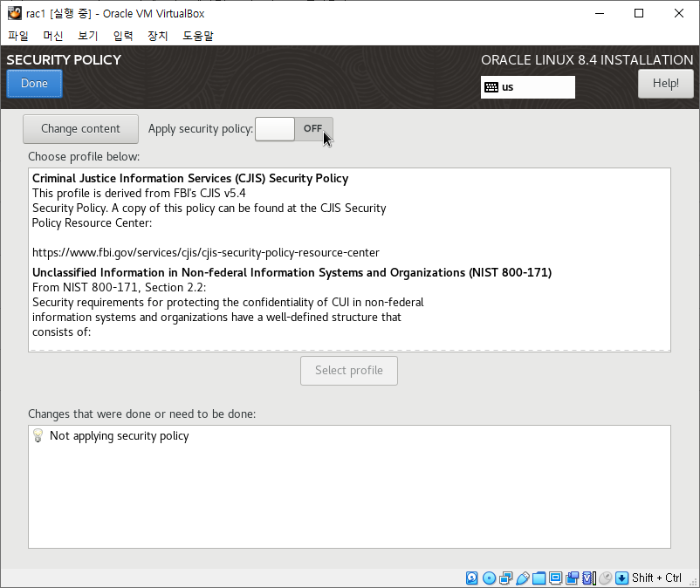
Task: Click the lightbulb icon beside Not applying security policy
Action: pyautogui.click(x=38, y=435)
